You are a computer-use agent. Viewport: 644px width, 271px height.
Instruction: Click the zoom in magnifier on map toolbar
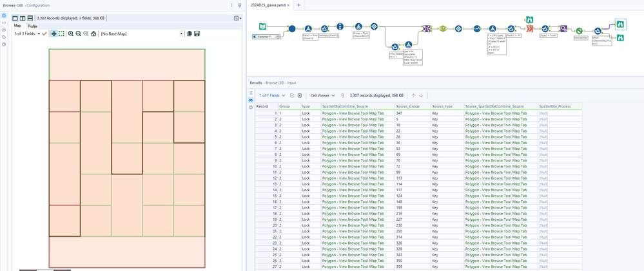point(70,33)
